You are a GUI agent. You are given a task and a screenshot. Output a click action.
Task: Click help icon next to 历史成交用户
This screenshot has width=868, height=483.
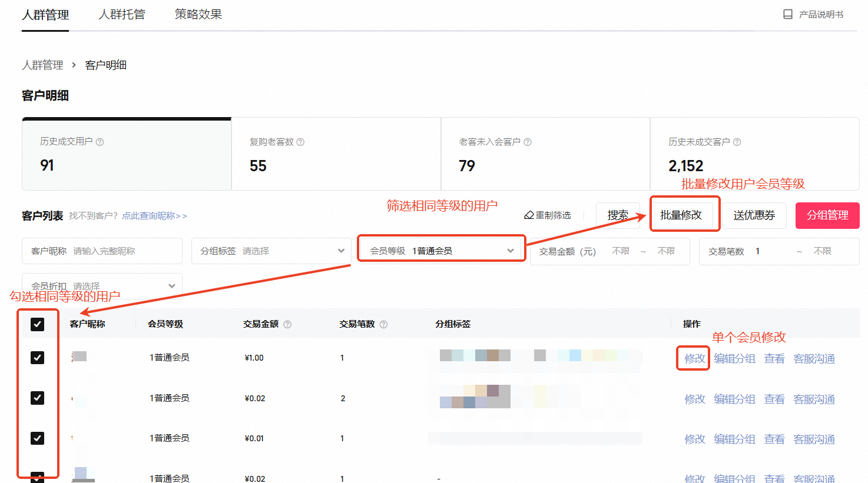pos(100,142)
